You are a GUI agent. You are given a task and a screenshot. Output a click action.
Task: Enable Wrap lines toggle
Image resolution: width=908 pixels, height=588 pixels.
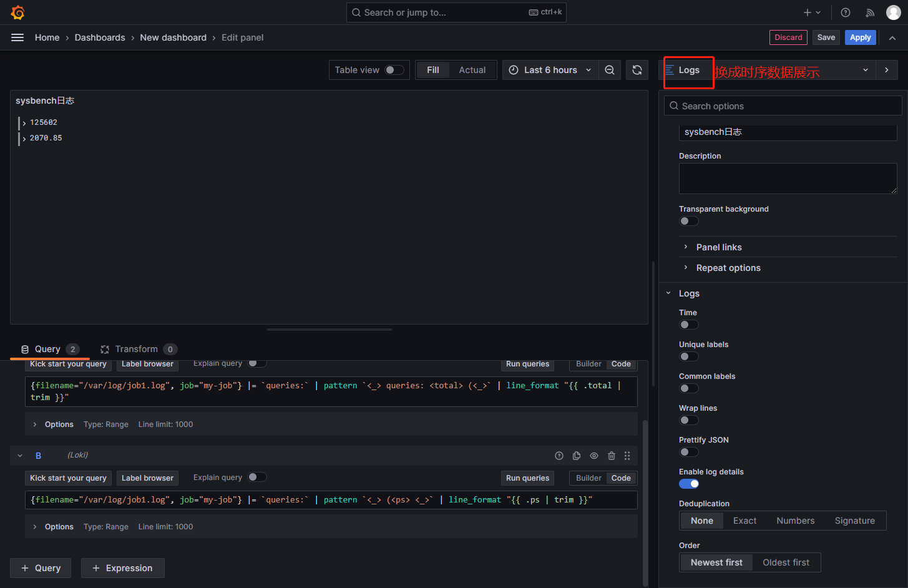click(x=689, y=420)
